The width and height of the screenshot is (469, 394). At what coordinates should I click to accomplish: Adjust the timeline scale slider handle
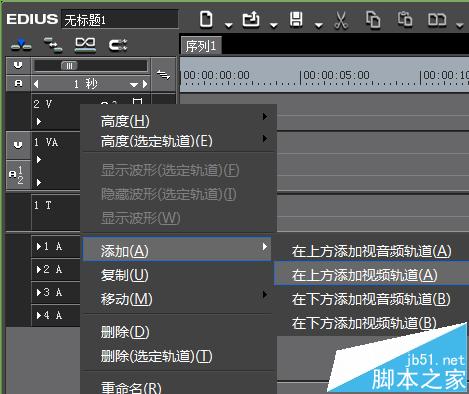point(69,65)
